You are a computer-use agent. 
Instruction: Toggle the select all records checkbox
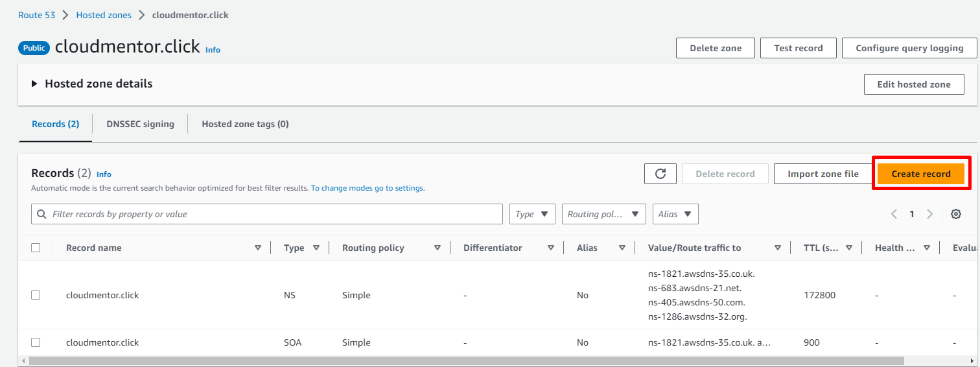[36, 248]
